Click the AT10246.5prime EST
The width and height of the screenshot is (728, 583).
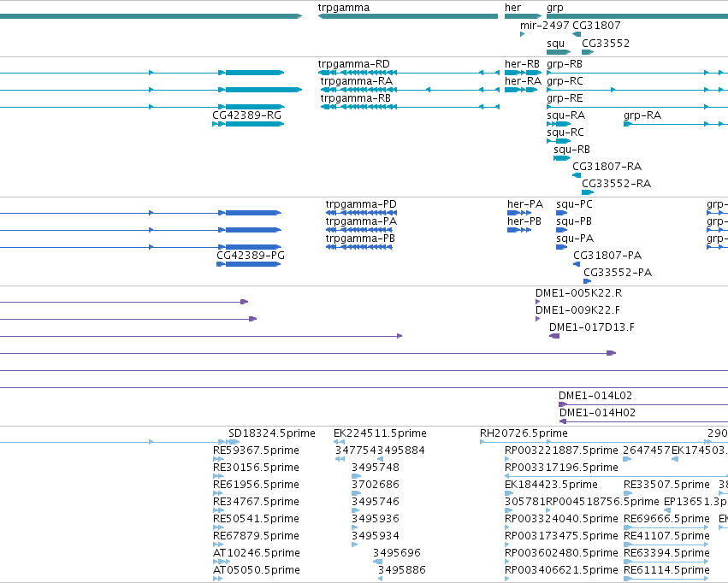pyautogui.click(x=222, y=562)
